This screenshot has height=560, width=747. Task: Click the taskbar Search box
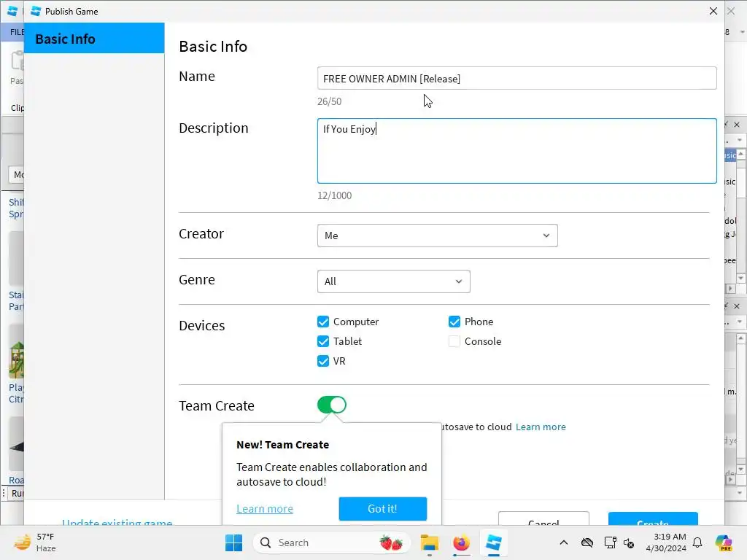[332, 542]
